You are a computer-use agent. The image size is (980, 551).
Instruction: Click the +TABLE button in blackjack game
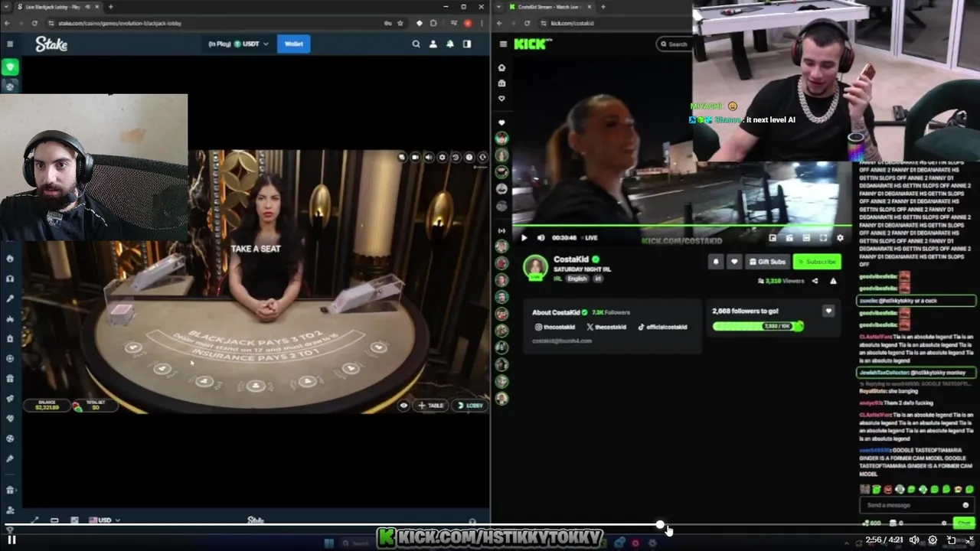point(431,406)
